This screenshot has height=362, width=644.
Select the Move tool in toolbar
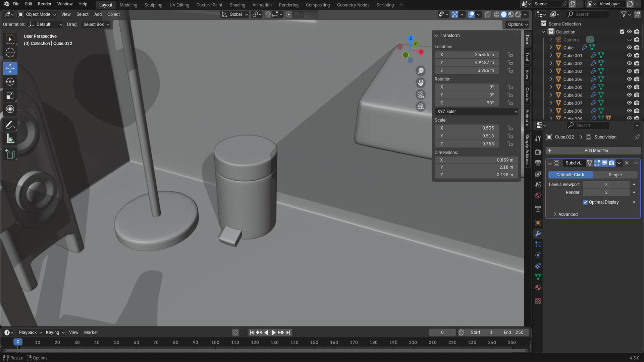(10, 68)
